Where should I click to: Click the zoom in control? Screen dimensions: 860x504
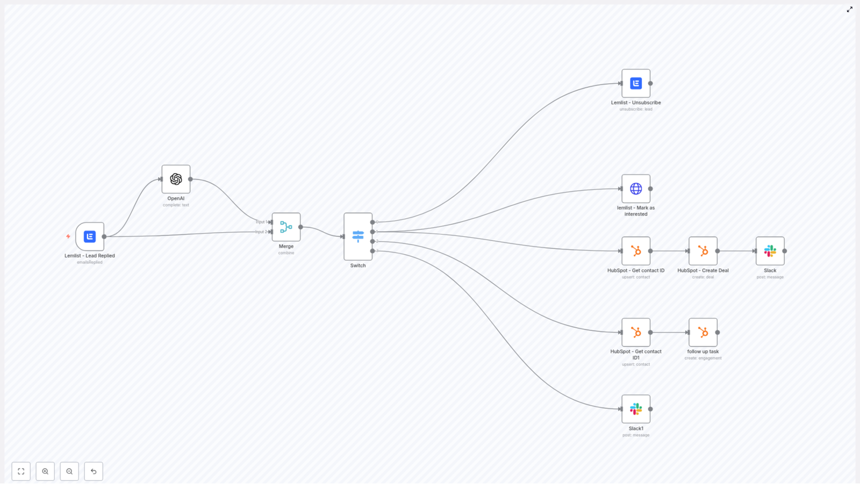[x=45, y=471]
